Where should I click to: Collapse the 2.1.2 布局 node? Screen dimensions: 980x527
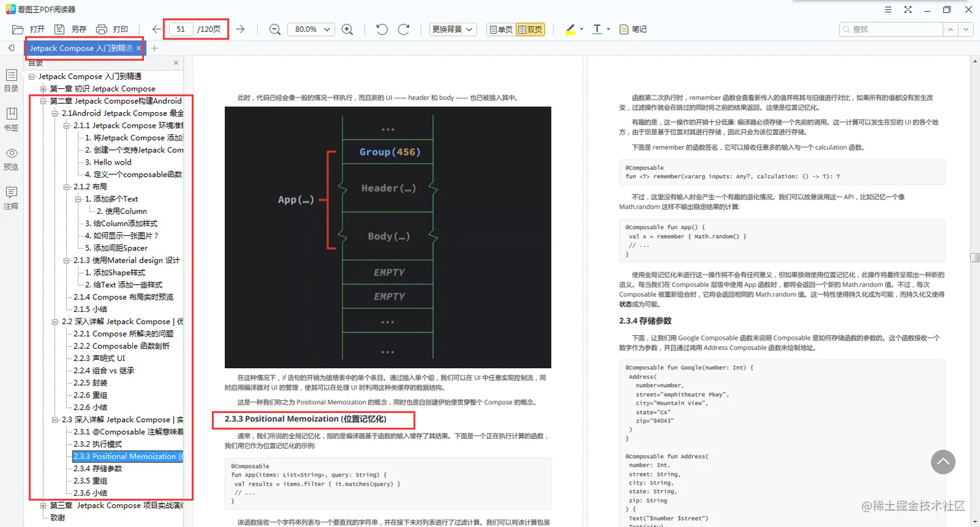tap(67, 187)
